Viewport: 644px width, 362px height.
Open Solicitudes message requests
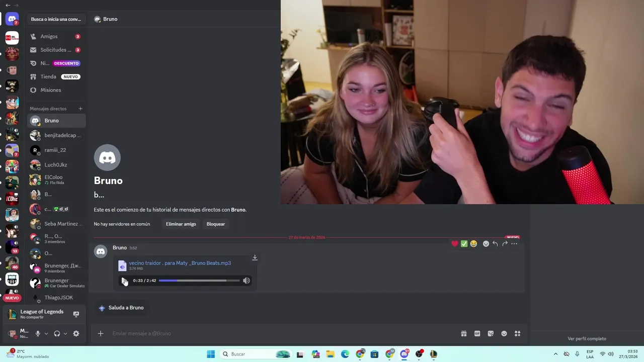pyautogui.click(x=56, y=50)
